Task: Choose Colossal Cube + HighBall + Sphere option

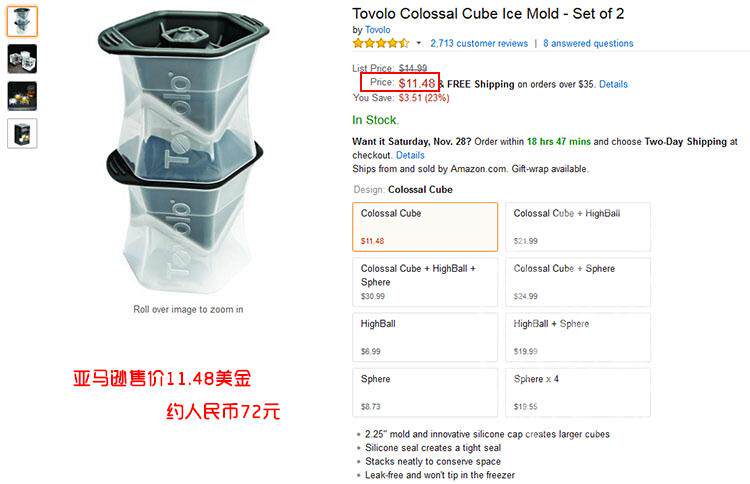Action: (x=425, y=282)
